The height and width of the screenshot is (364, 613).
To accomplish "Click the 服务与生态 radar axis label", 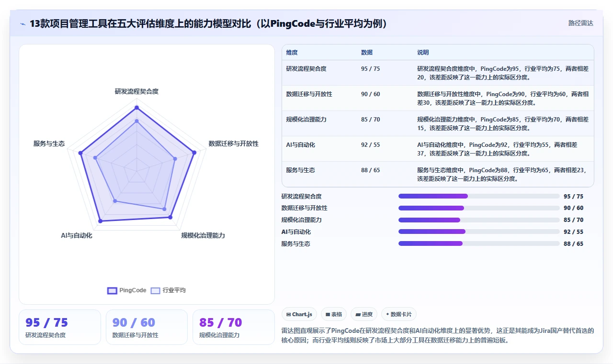I will 49,143.
